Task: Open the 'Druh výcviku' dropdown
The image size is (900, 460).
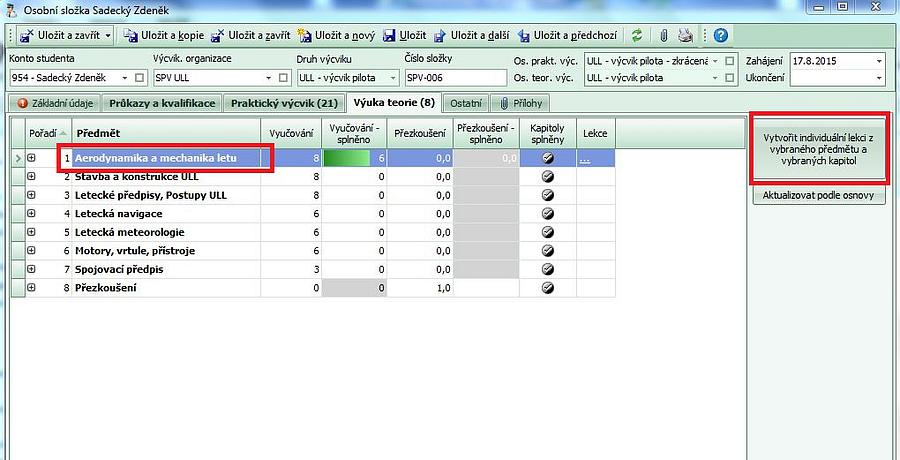Action: pos(393,78)
